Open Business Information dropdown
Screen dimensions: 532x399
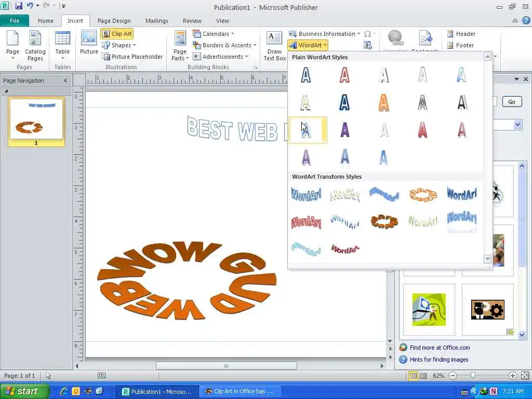[324, 34]
